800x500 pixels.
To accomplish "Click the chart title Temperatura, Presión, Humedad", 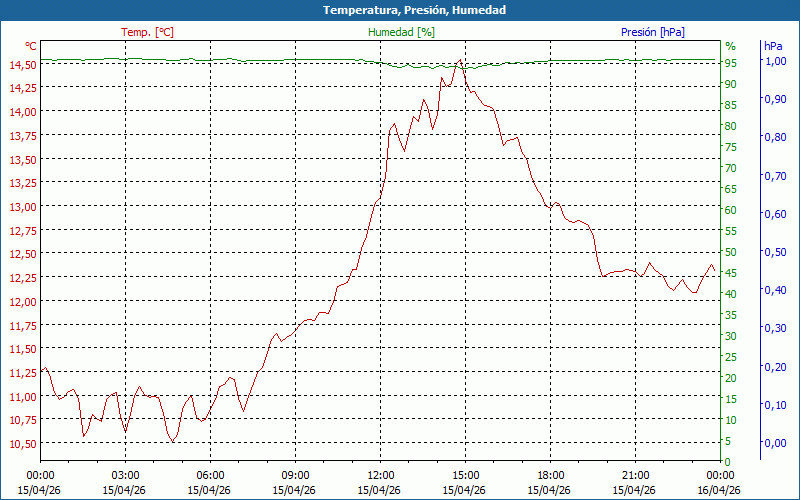I will tap(400, 10).
